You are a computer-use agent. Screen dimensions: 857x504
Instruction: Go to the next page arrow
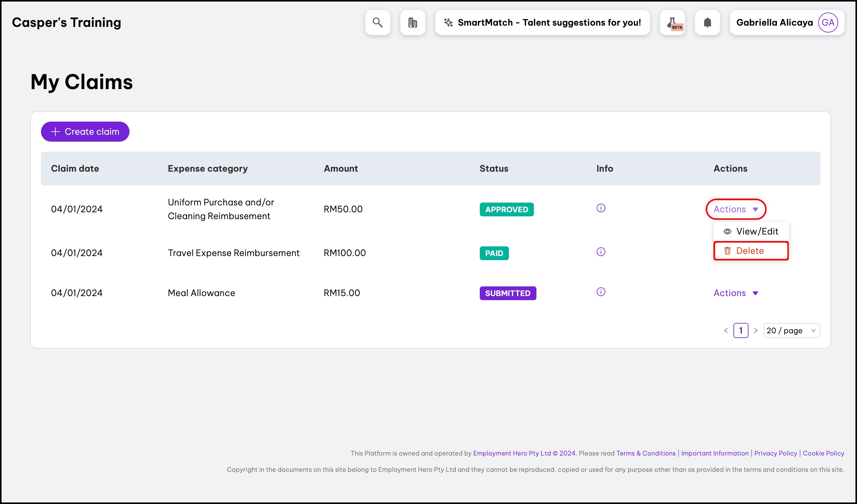coord(756,331)
